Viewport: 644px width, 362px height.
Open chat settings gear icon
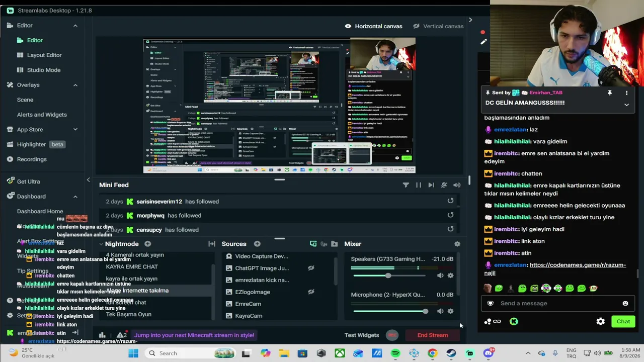[601, 322]
